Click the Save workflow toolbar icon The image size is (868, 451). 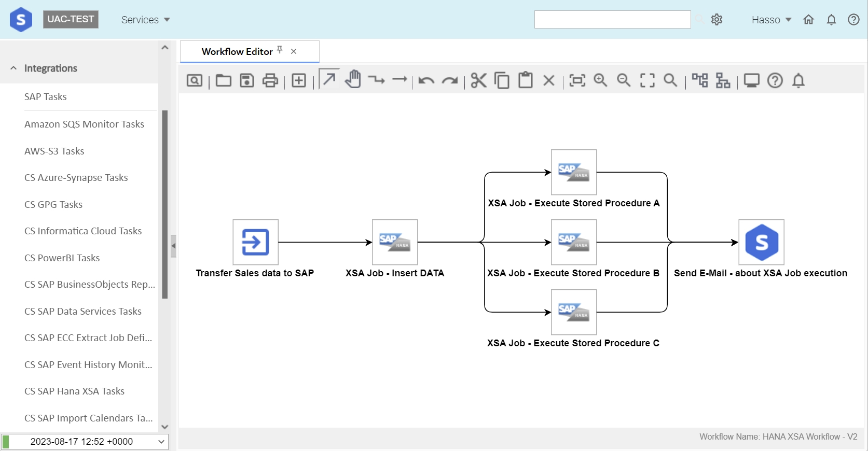247,80
